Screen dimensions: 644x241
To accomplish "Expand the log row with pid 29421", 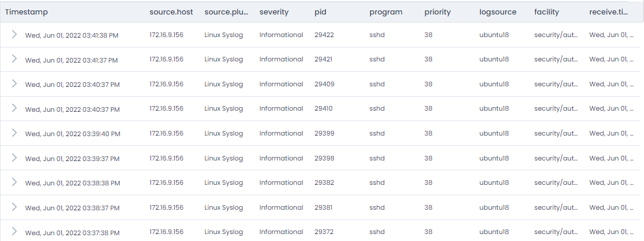I will 14,59.
